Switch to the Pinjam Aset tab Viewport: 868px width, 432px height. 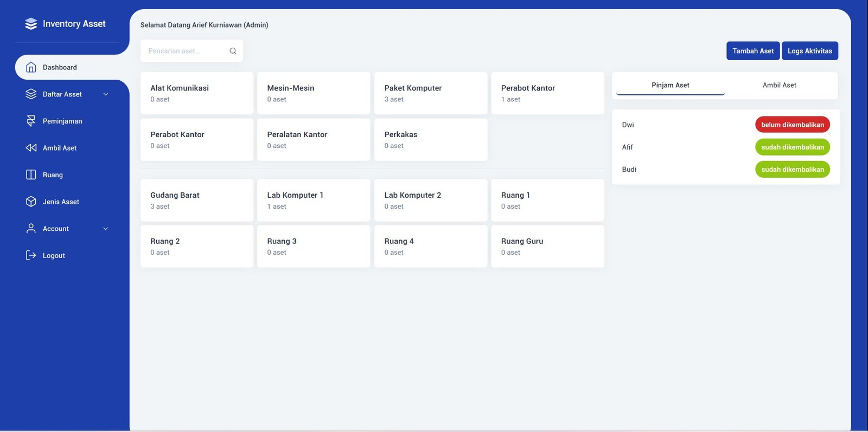[670, 85]
